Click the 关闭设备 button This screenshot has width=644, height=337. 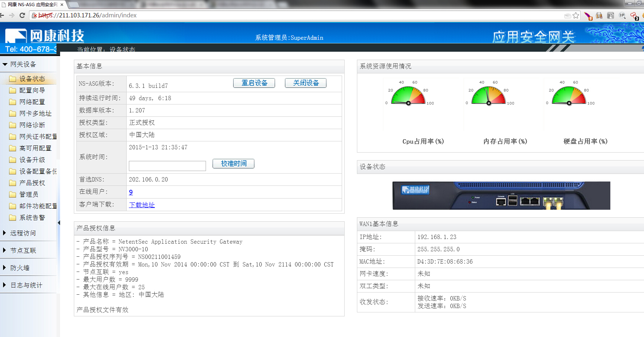point(306,83)
